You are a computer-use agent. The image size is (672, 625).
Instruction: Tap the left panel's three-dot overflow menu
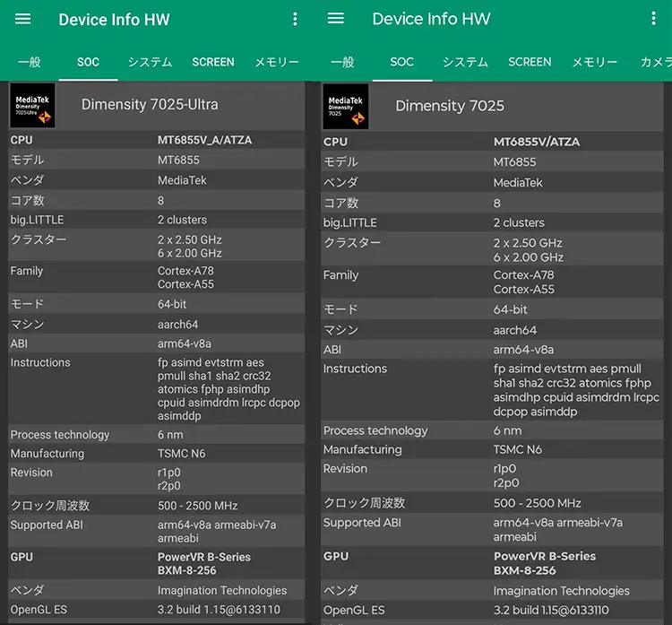pos(295,20)
